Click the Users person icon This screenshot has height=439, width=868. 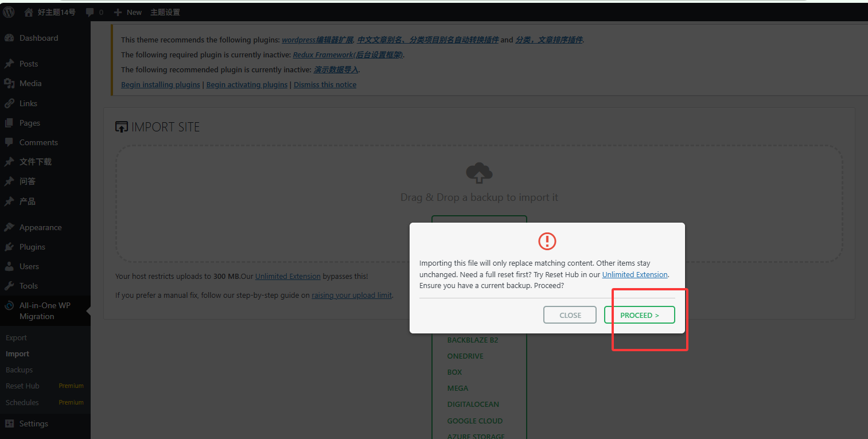9,266
